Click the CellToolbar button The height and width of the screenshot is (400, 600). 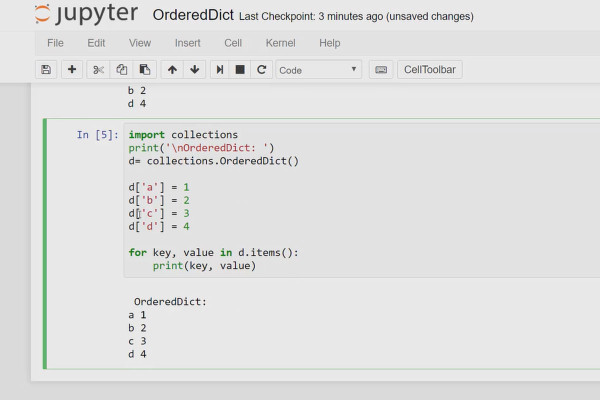point(430,70)
